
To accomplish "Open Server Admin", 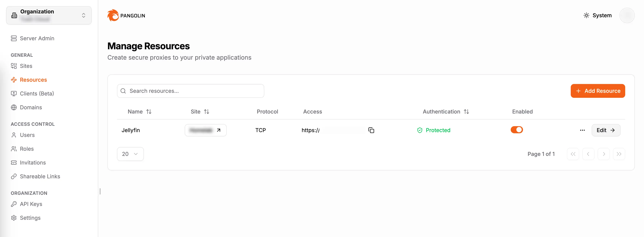I will pos(37,38).
